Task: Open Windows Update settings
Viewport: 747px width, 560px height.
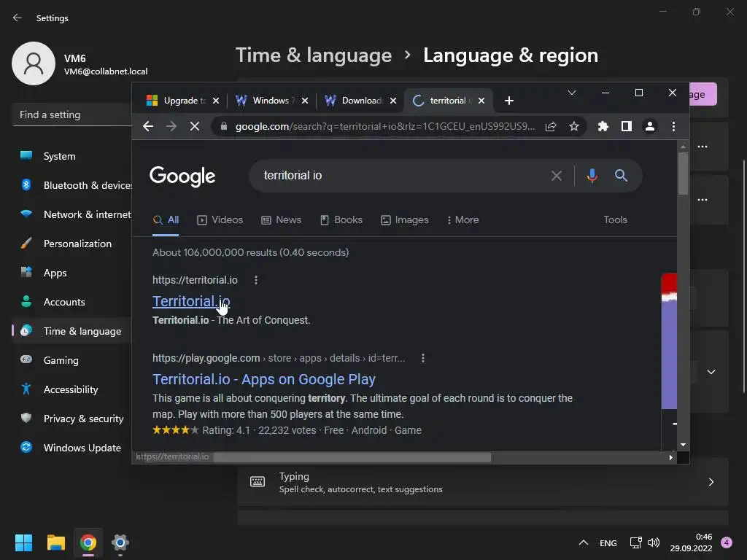Action: (x=71, y=448)
